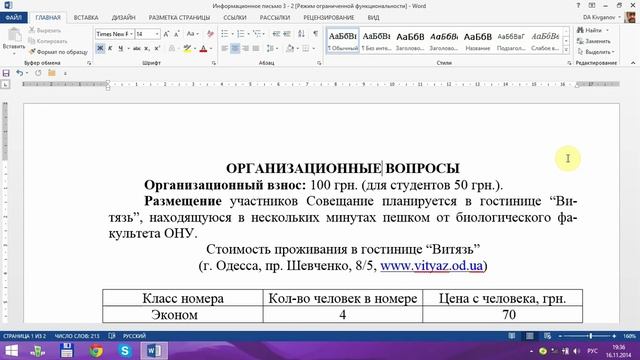Undo the last action
This screenshot has width=640, height=360.
click(19, 73)
